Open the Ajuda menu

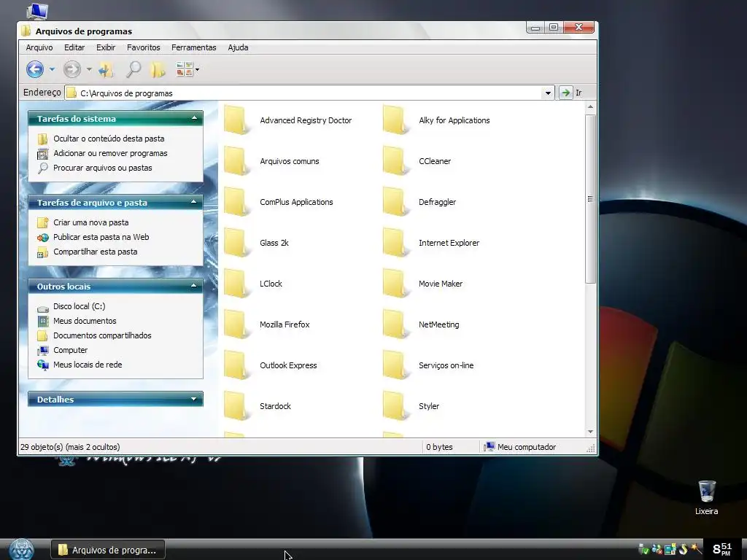(238, 47)
